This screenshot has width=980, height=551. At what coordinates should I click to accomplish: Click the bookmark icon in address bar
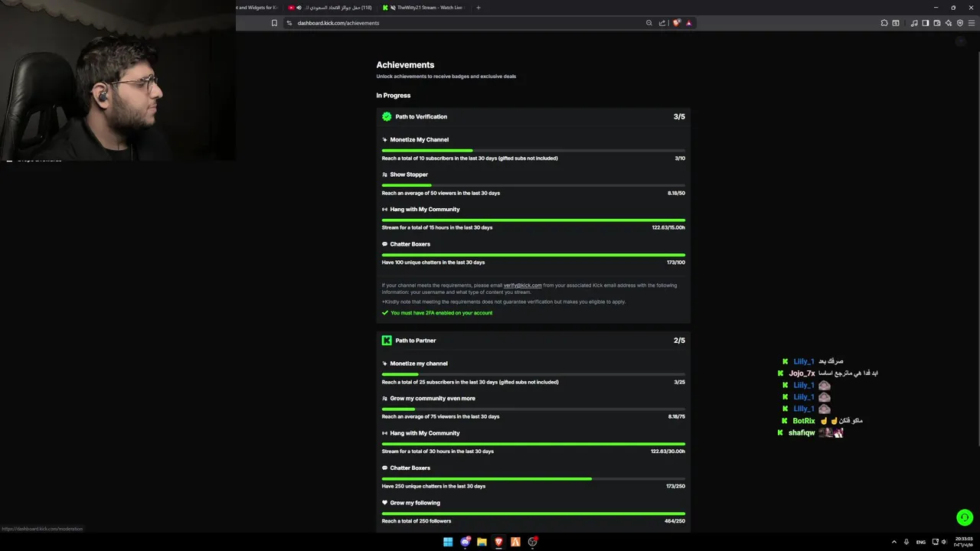point(274,23)
